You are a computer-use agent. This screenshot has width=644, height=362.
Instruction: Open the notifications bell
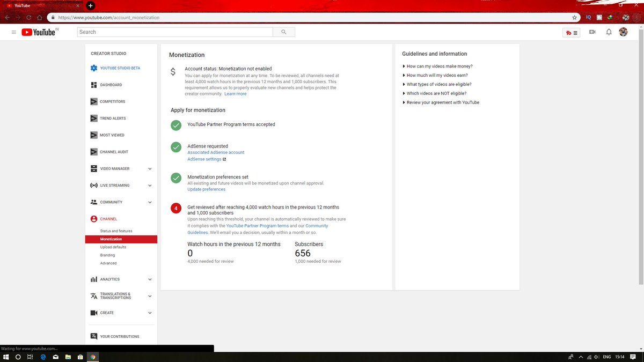click(x=609, y=32)
